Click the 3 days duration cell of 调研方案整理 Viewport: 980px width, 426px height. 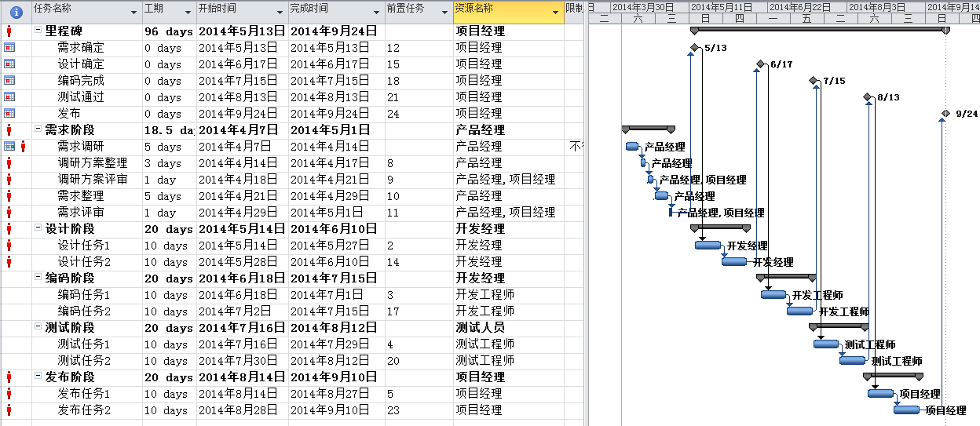[168, 163]
